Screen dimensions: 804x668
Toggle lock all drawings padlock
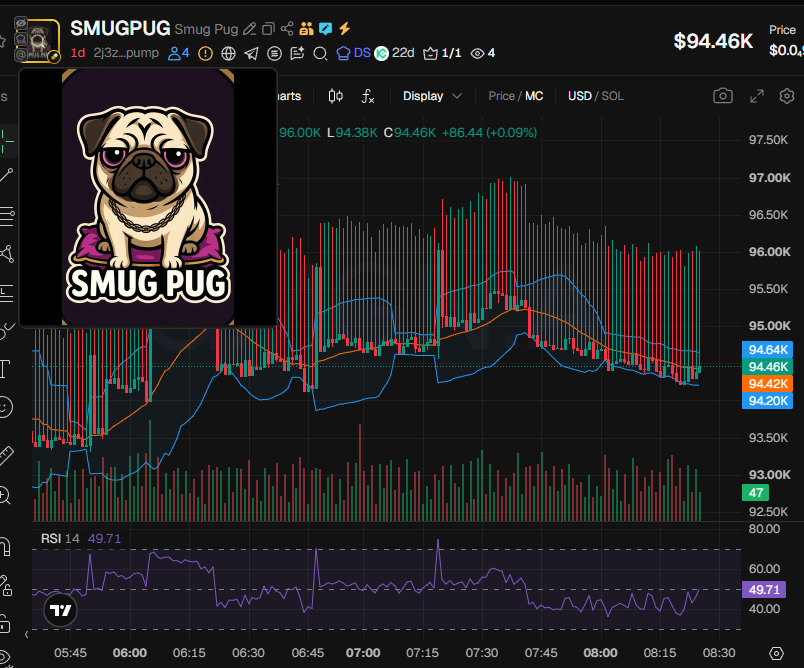pos(5,624)
